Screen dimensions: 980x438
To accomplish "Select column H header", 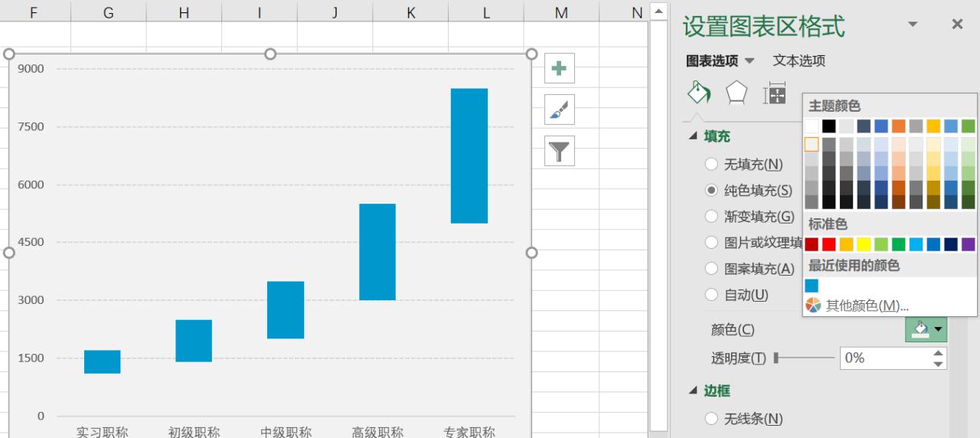I will 184,11.
